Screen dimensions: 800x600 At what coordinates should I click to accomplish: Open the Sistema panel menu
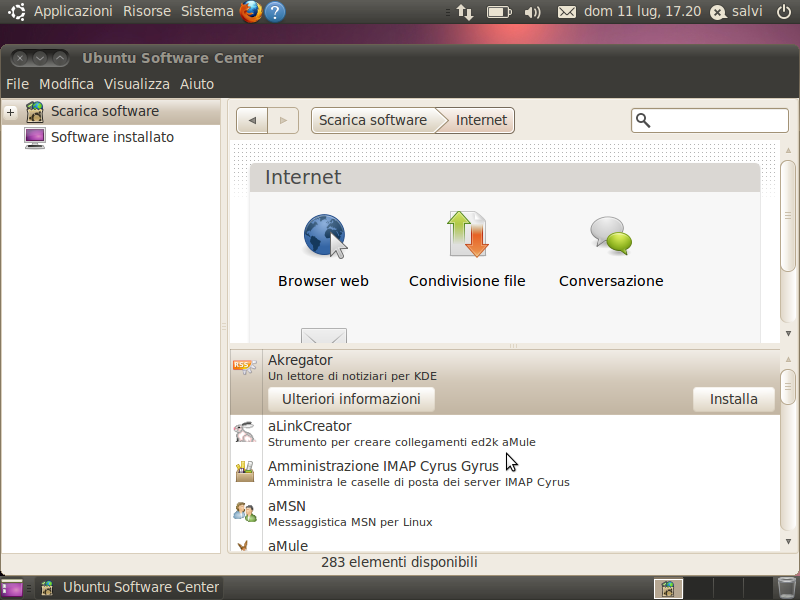tap(207, 11)
